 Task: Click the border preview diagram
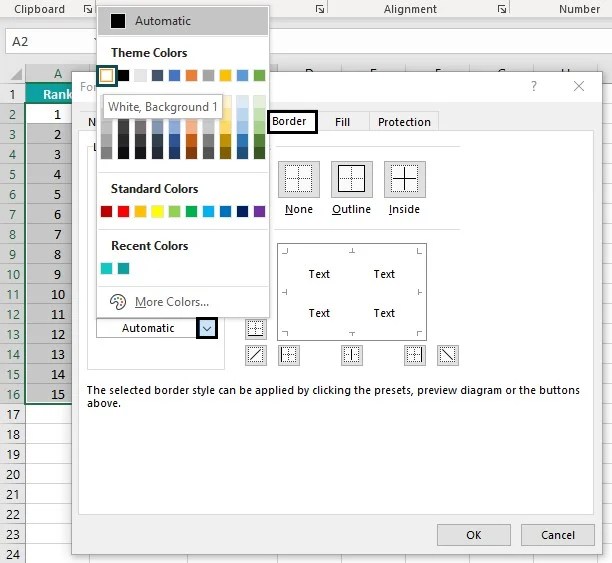(x=352, y=292)
